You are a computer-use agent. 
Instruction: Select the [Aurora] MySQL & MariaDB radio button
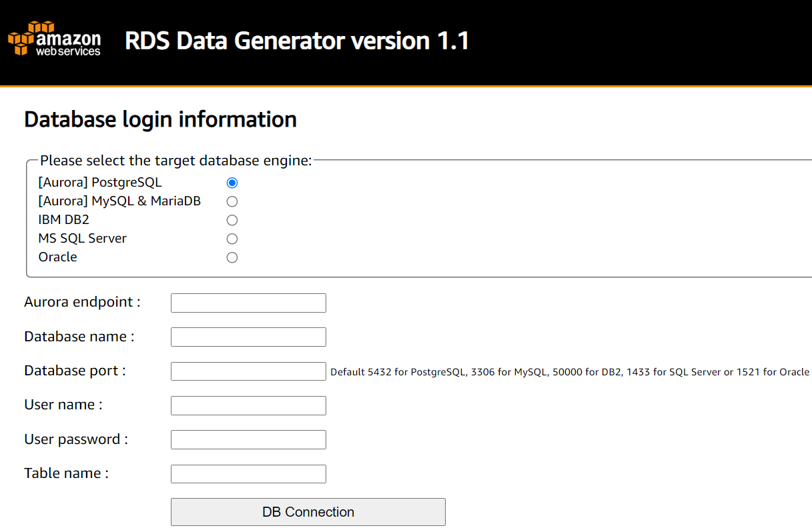232,201
